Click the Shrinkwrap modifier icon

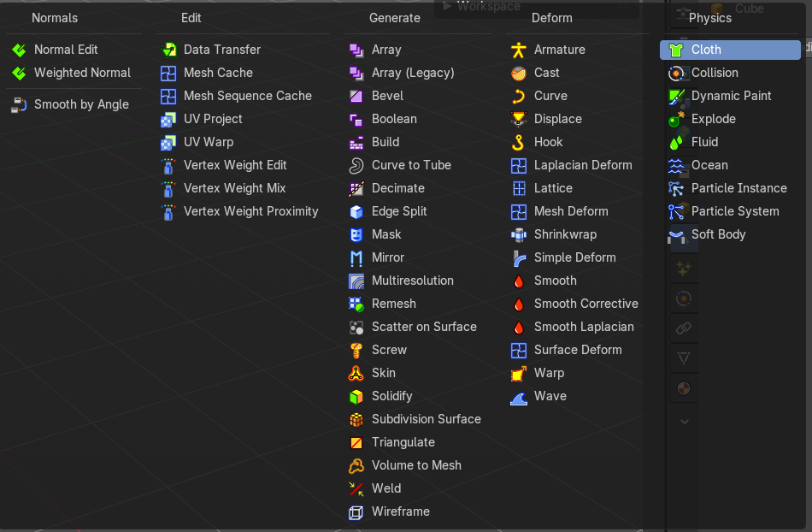click(518, 234)
